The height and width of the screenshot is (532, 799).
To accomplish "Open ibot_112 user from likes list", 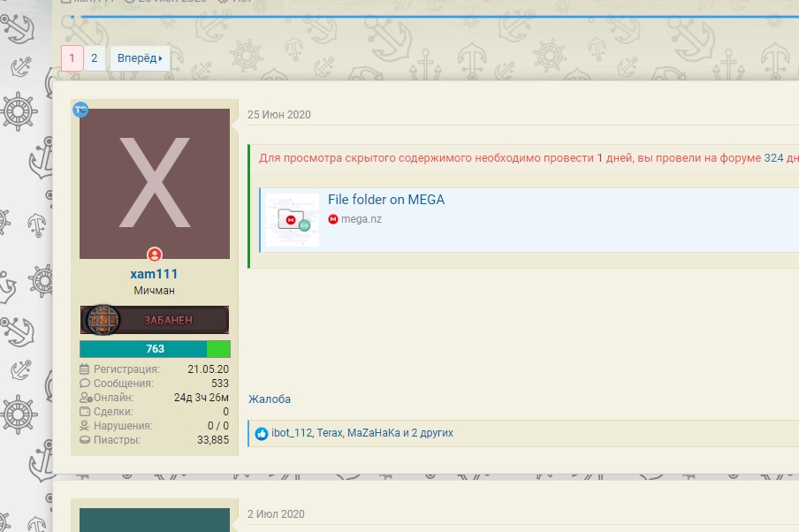I will pos(292,433).
